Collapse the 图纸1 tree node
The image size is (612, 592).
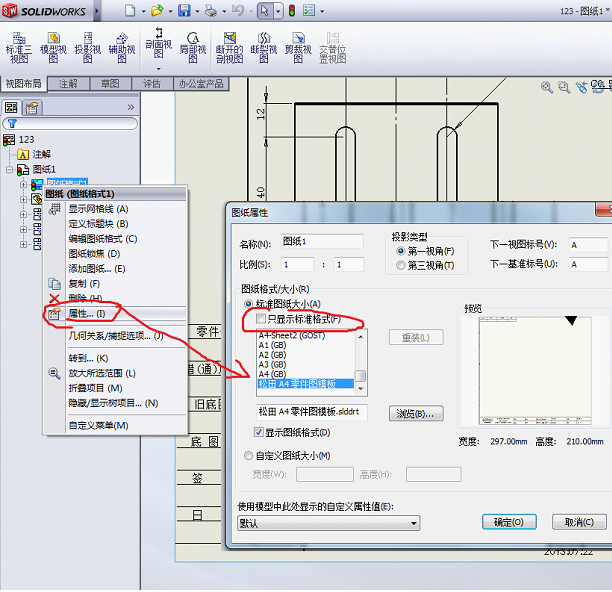pyautogui.click(x=9, y=169)
